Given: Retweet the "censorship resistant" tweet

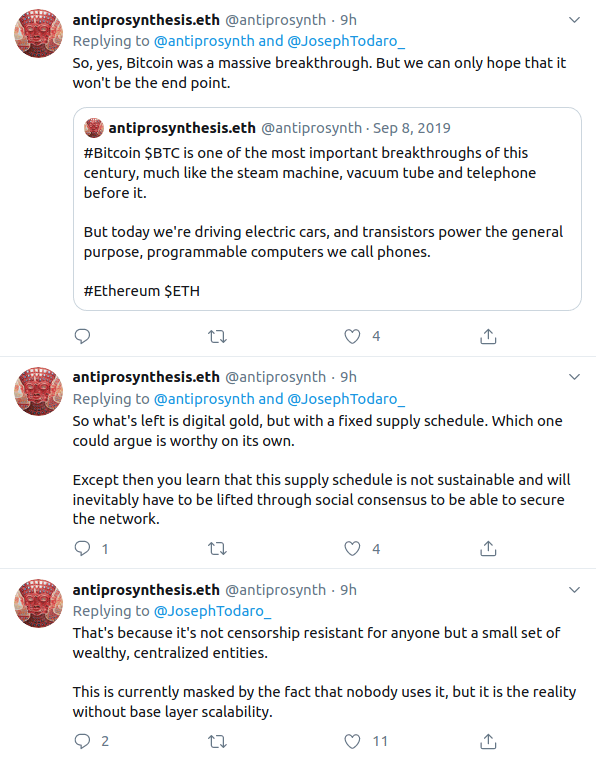Looking at the screenshot, I should 217,741.
